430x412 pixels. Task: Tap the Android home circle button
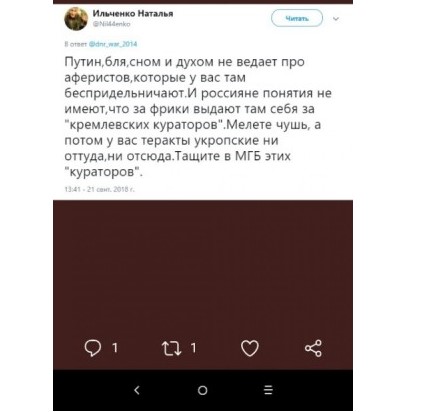pos(202,390)
